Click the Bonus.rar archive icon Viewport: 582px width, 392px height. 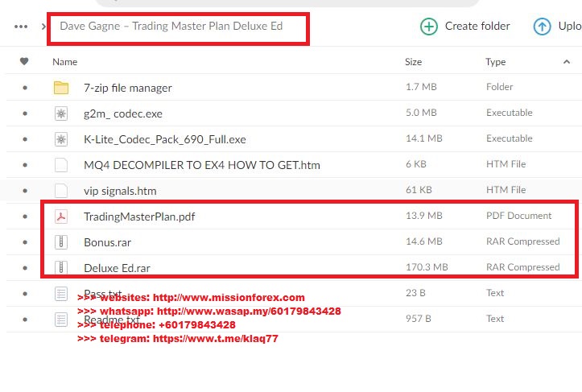pos(61,242)
